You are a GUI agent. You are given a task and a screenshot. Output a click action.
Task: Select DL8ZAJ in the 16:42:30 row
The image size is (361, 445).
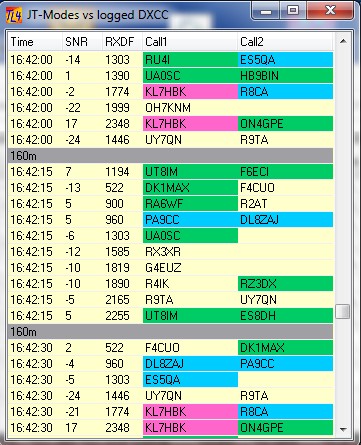pyautogui.click(x=190, y=364)
